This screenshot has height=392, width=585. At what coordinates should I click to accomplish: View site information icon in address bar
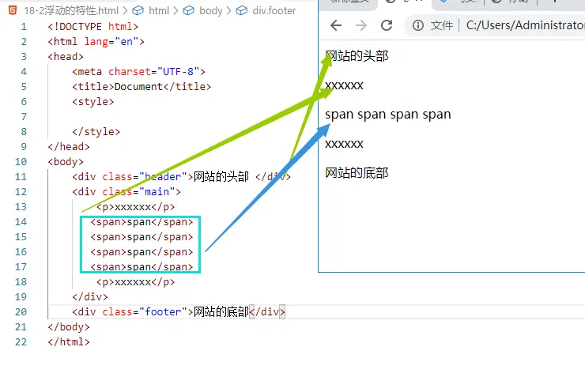point(418,25)
